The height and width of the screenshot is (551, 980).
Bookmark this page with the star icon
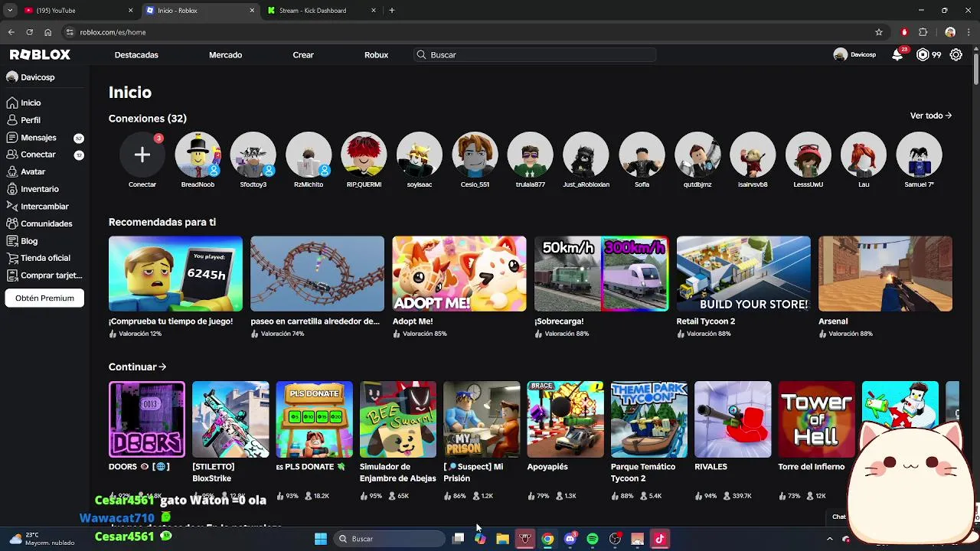[879, 32]
